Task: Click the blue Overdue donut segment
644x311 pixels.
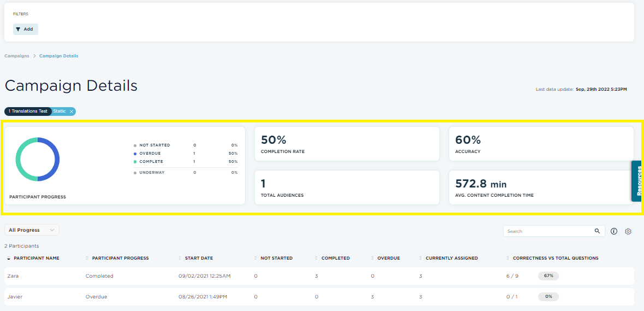Action: 57,159
